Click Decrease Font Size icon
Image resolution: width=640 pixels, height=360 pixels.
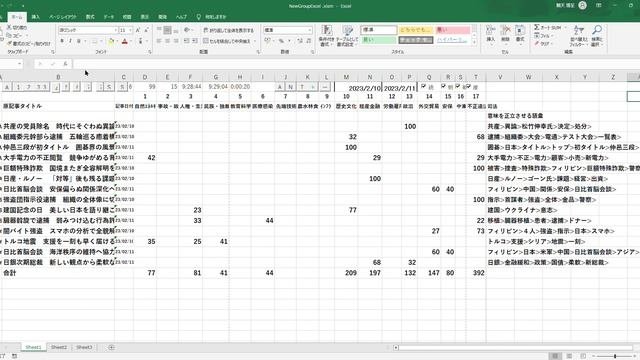click(x=147, y=30)
